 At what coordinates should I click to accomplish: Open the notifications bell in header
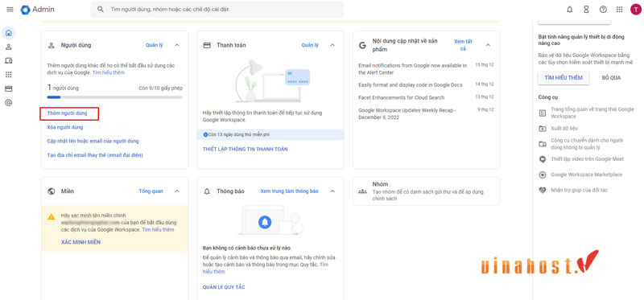pos(569,10)
